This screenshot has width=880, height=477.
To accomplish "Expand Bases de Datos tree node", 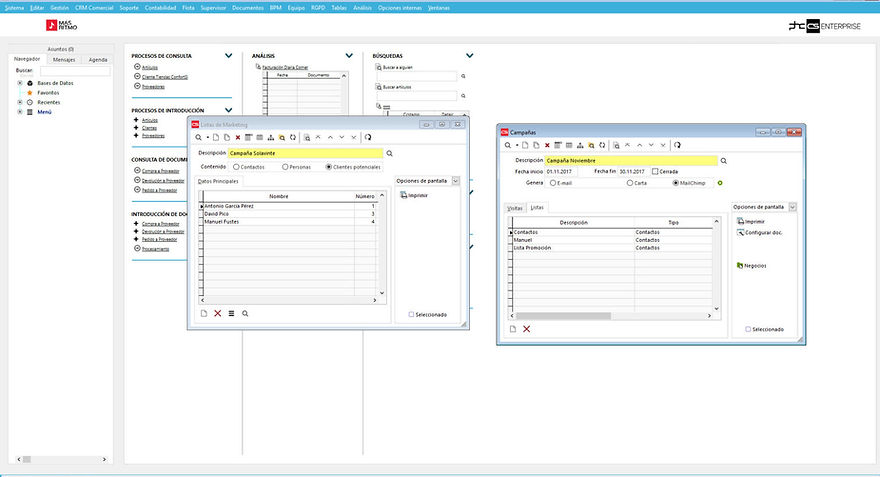I will [x=20, y=83].
